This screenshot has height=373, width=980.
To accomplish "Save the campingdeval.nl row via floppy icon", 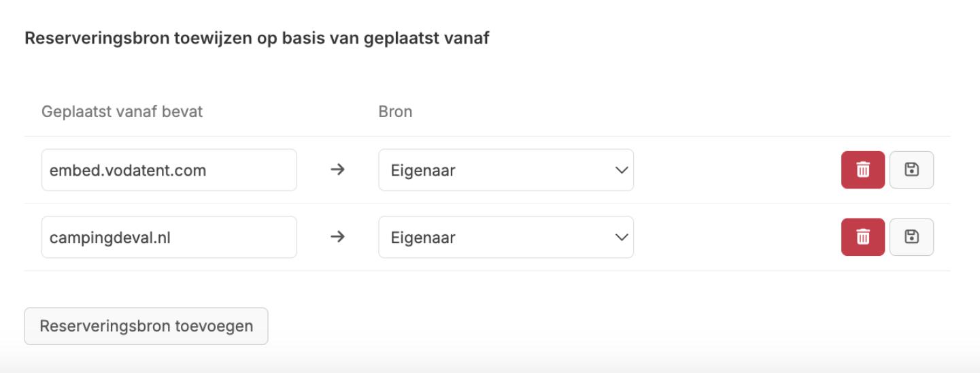I will coord(911,237).
